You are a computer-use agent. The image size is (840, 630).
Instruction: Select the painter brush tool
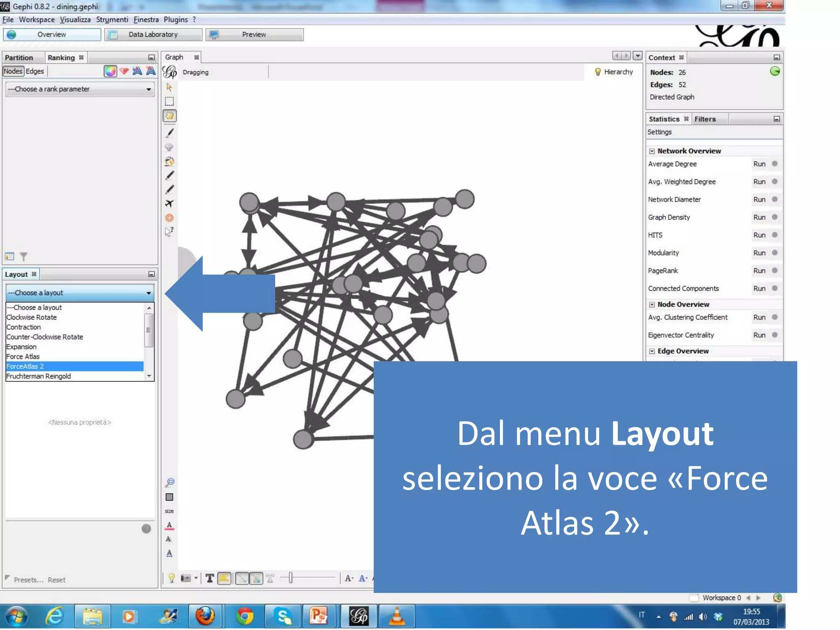pos(169,132)
